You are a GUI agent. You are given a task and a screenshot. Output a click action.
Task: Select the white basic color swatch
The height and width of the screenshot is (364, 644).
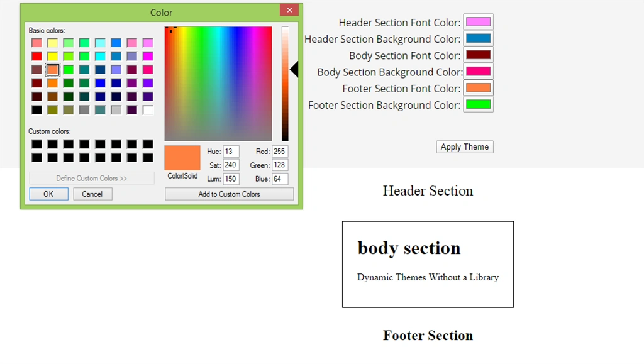pyautogui.click(x=148, y=110)
